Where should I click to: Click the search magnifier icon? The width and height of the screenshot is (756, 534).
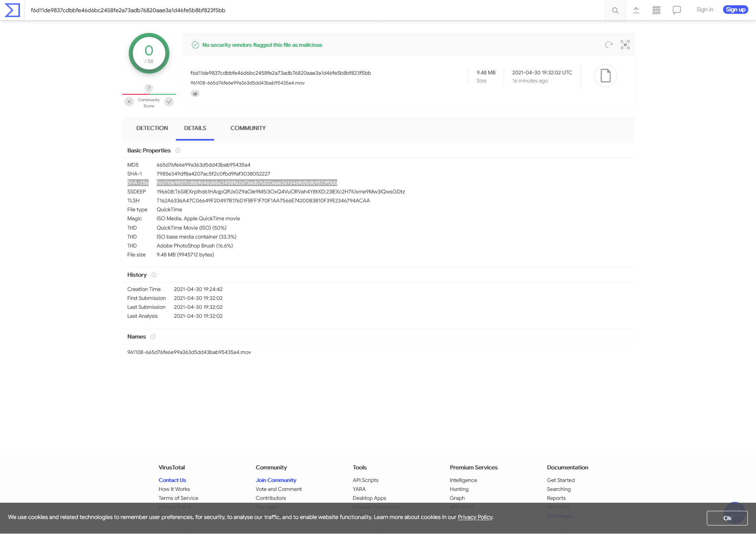tap(615, 10)
